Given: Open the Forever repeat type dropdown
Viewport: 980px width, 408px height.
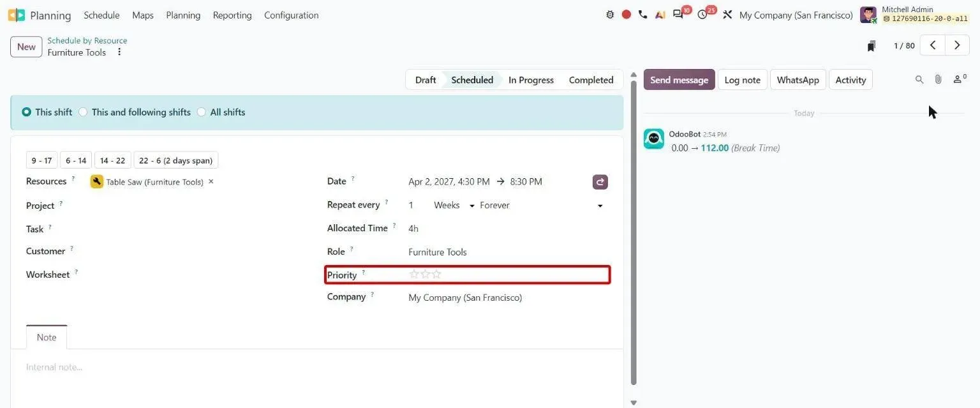Looking at the screenshot, I should click(x=542, y=206).
